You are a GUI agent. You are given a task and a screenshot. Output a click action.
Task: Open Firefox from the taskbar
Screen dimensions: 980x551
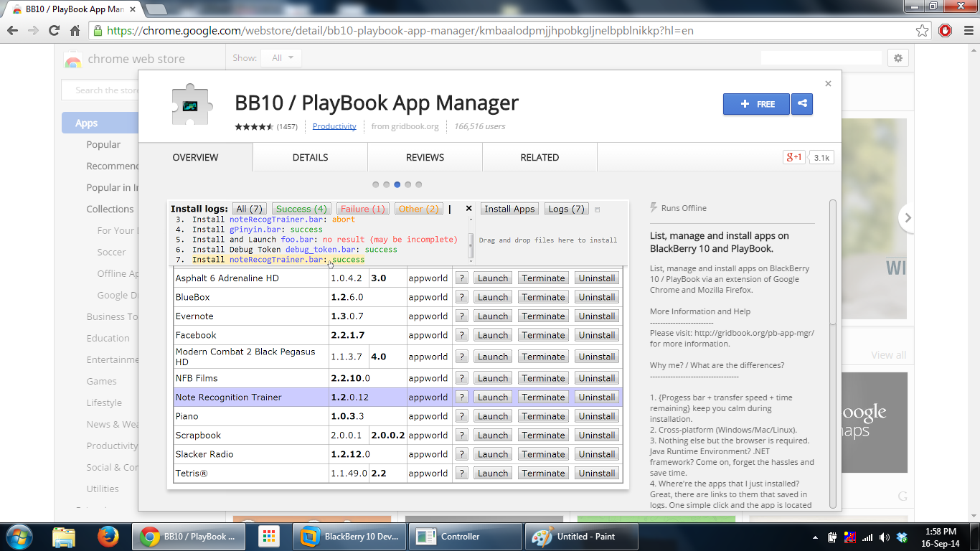tap(108, 536)
